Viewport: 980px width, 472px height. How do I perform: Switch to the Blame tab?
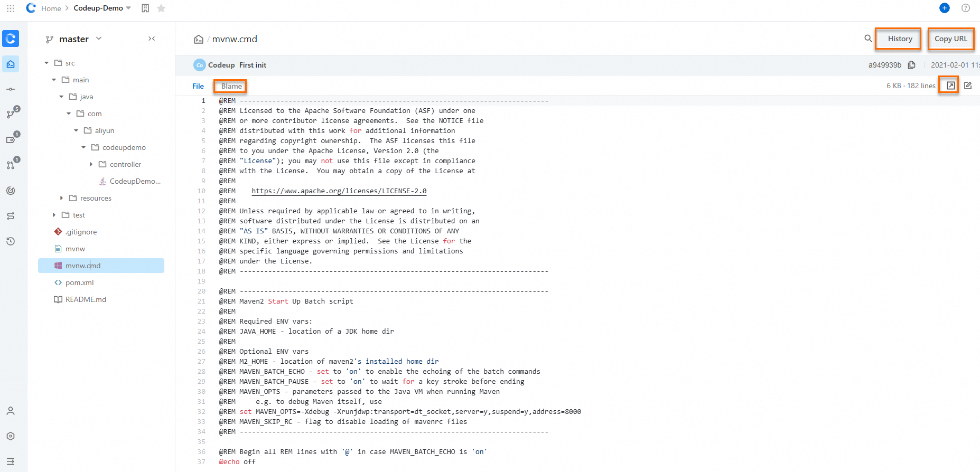tap(231, 86)
